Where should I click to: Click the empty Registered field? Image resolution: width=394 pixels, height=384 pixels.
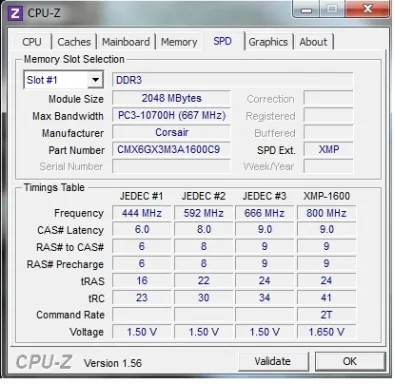click(328, 116)
